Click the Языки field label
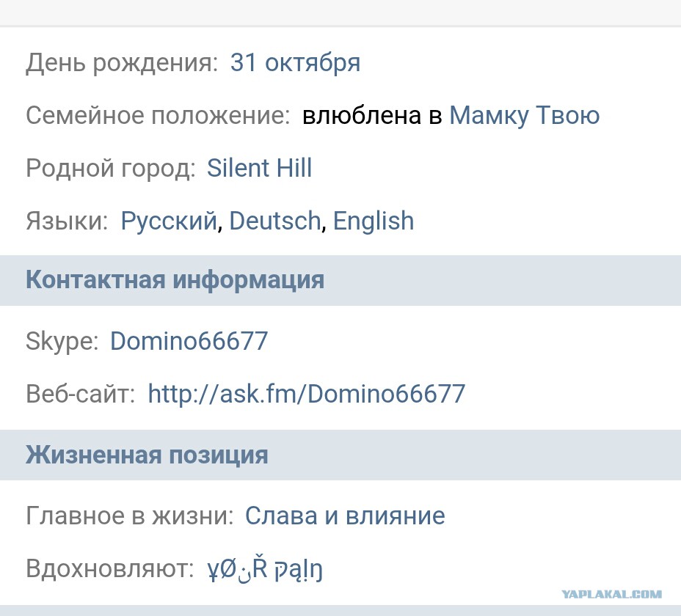The height and width of the screenshot is (616, 681). (67, 221)
